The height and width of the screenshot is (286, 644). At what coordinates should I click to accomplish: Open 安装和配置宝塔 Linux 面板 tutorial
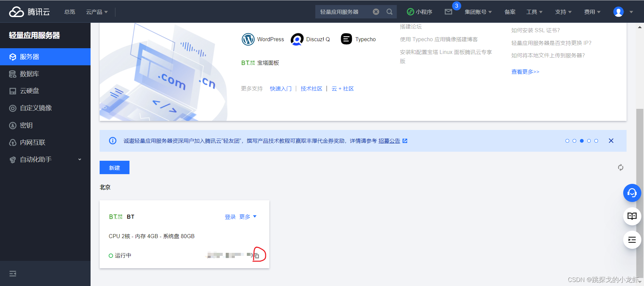446,56
